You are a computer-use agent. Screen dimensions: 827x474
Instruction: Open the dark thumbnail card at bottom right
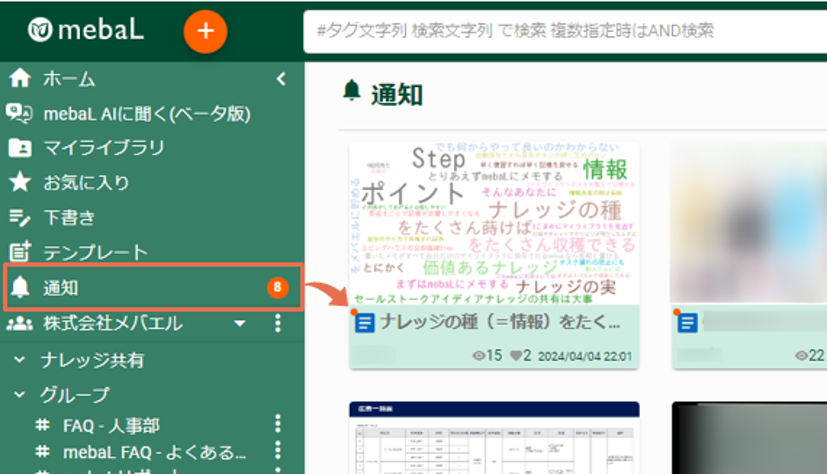[749, 438]
